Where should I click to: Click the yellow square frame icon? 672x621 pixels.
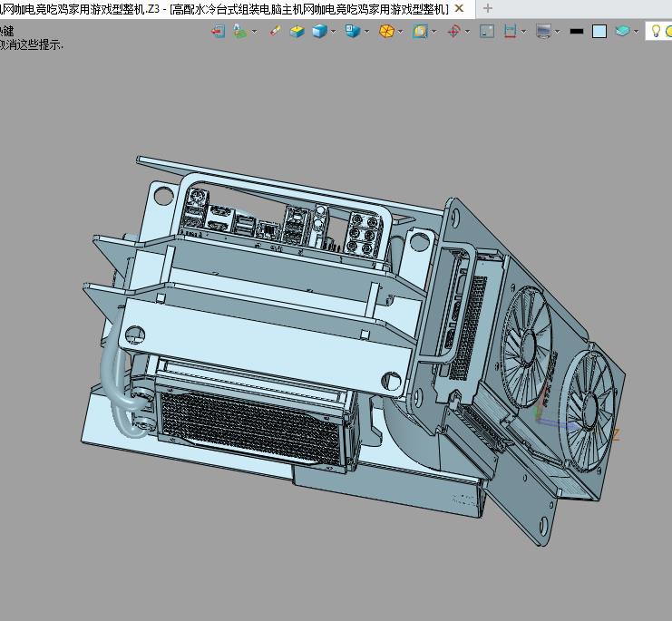[419, 31]
